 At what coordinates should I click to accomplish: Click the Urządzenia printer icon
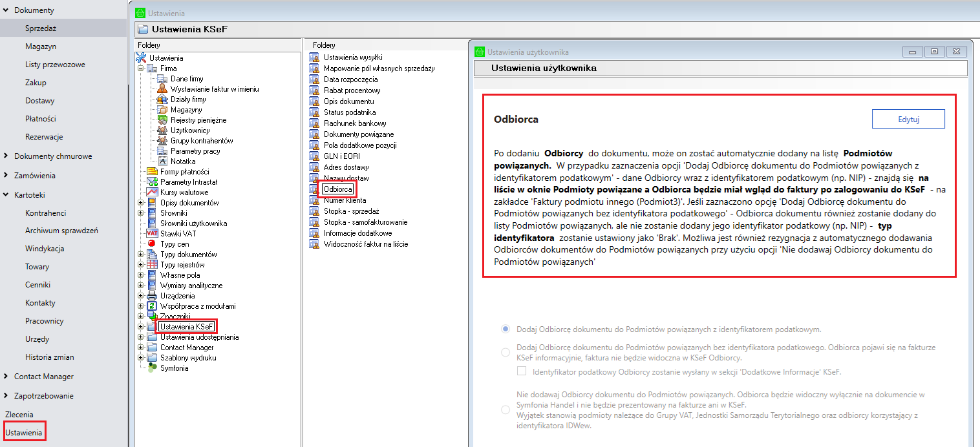[x=152, y=296]
